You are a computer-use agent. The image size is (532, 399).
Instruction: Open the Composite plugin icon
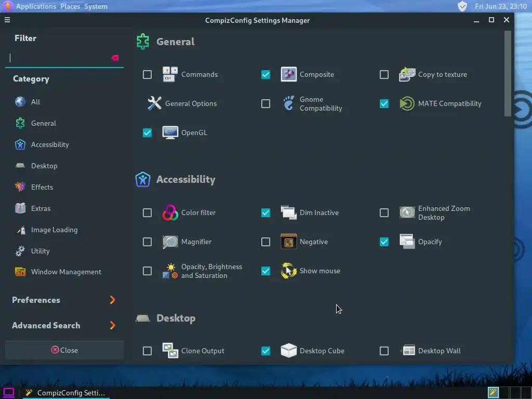[x=288, y=74]
